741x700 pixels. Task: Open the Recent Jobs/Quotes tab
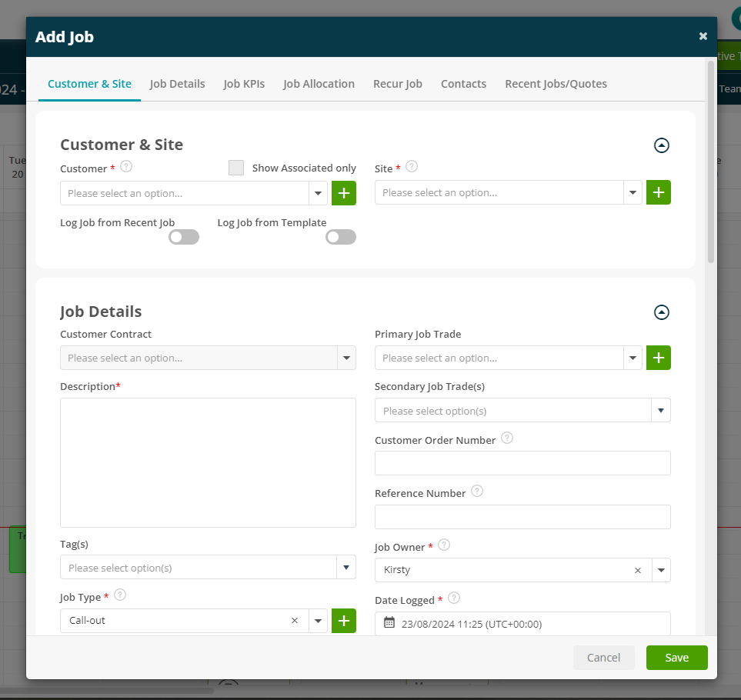pos(556,84)
